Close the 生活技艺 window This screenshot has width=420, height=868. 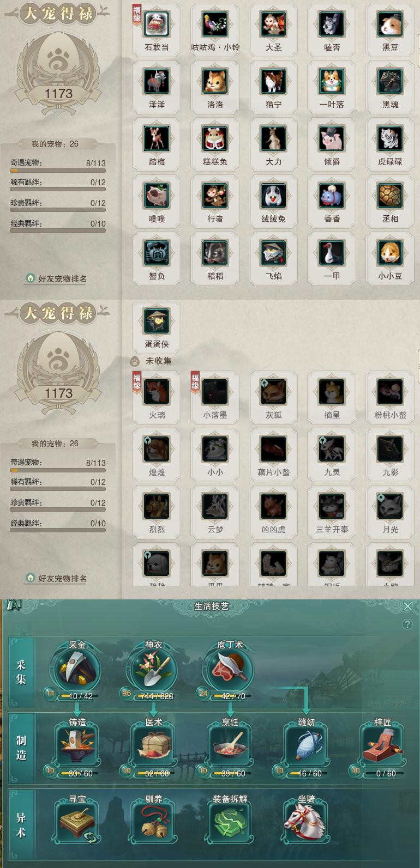(407, 606)
